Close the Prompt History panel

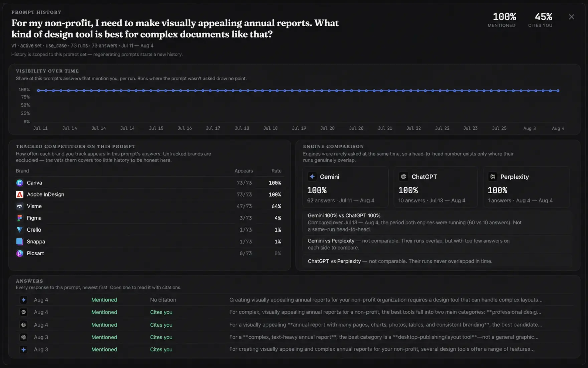click(x=571, y=17)
